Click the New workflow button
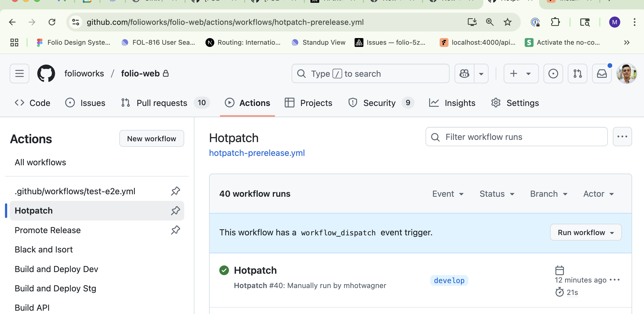This screenshot has height=314, width=644. 152,139
